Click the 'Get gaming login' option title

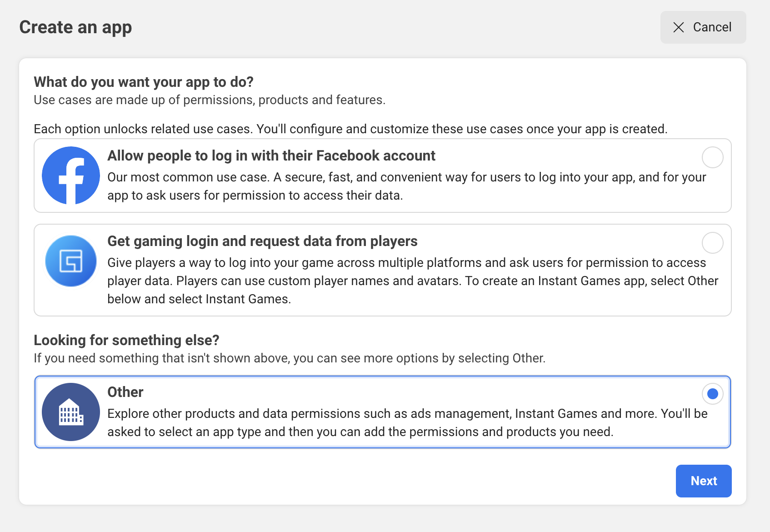tap(262, 241)
